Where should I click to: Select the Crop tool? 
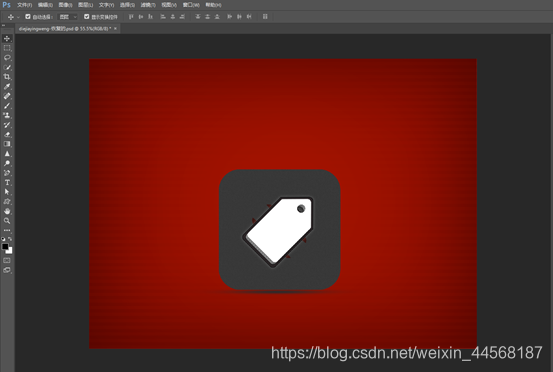pos(7,77)
